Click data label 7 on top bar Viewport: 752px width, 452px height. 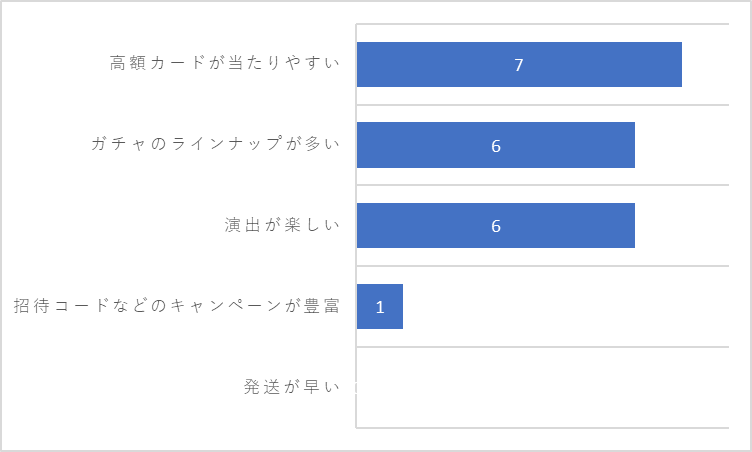[518, 65]
